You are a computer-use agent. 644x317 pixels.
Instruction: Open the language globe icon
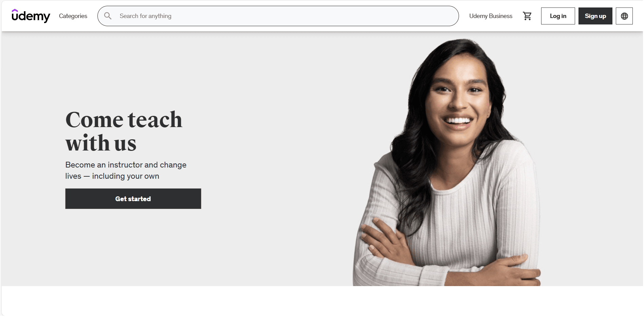tap(624, 16)
